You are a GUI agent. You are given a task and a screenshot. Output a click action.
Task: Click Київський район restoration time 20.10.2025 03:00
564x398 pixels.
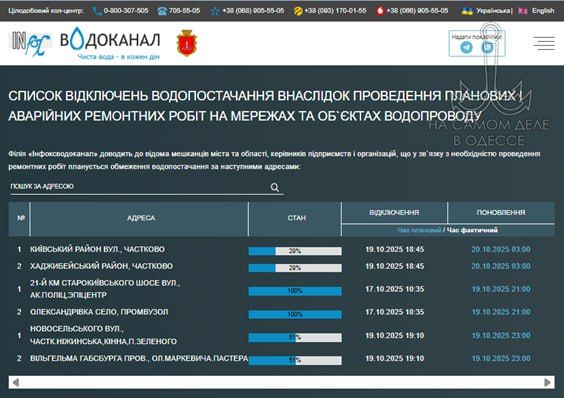click(501, 249)
